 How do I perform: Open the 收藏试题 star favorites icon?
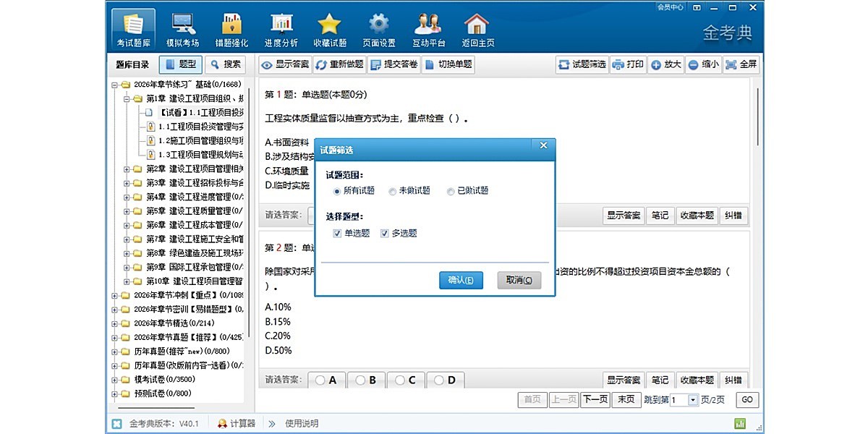(x=329, y=30)
